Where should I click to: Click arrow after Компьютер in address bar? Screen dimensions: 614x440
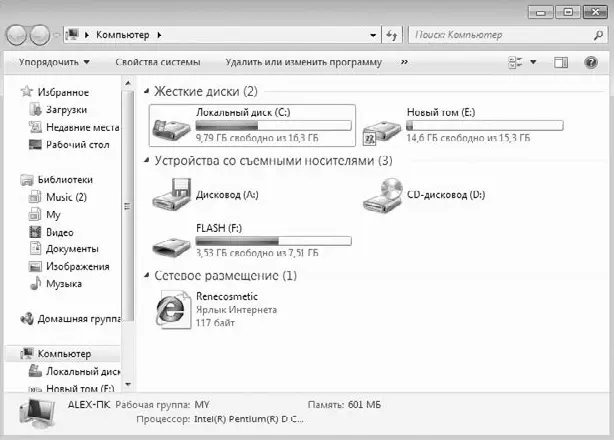[159, 35]
